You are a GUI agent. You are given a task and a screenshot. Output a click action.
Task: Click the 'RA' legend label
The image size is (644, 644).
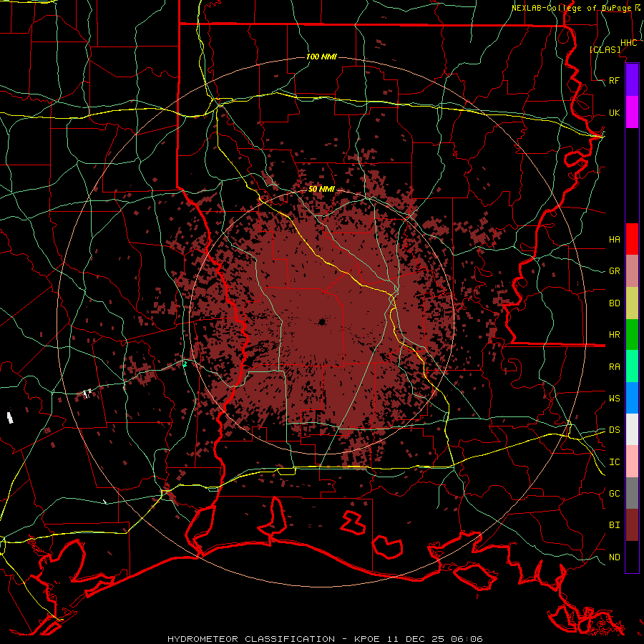(x=614, y=367)
